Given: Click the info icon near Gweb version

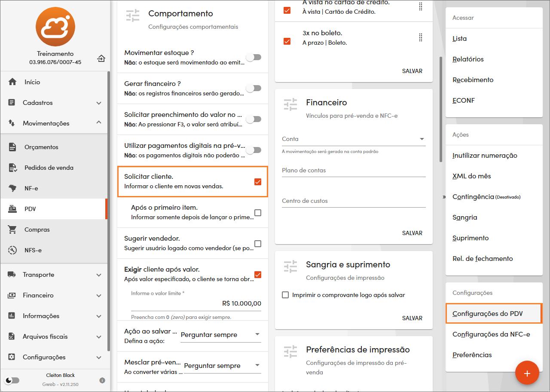Looking at the screenshot, I should tap(102, 380).
